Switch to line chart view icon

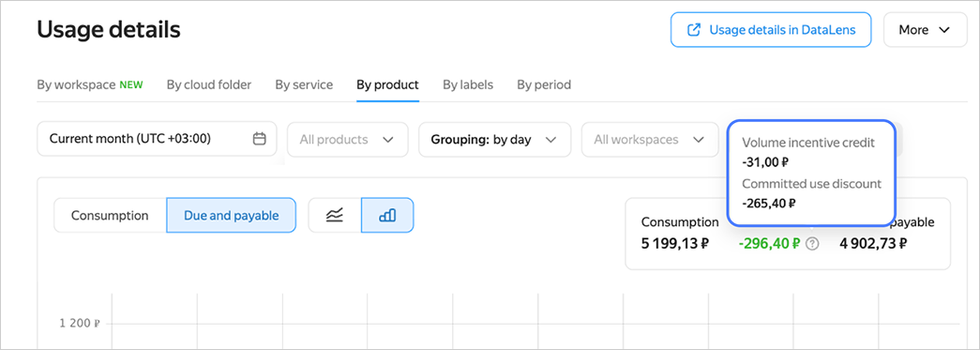[x=335, y=216]
